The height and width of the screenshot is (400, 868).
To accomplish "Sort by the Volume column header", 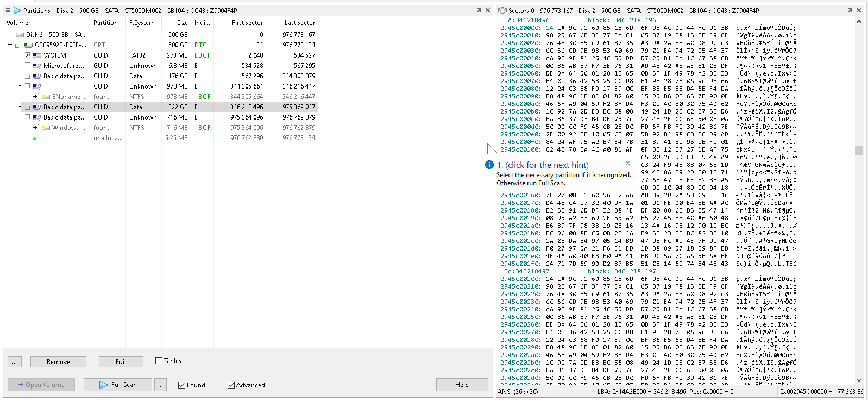I will (17, 23).
